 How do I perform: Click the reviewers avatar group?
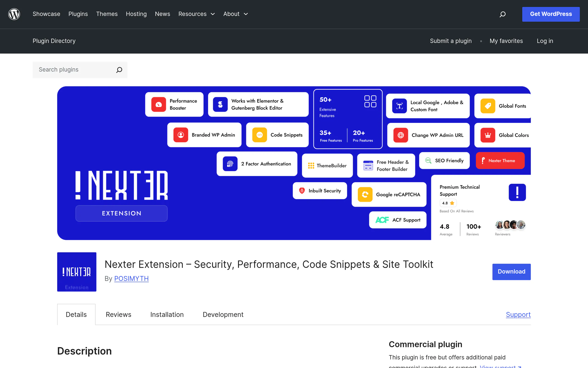point(510,225)
